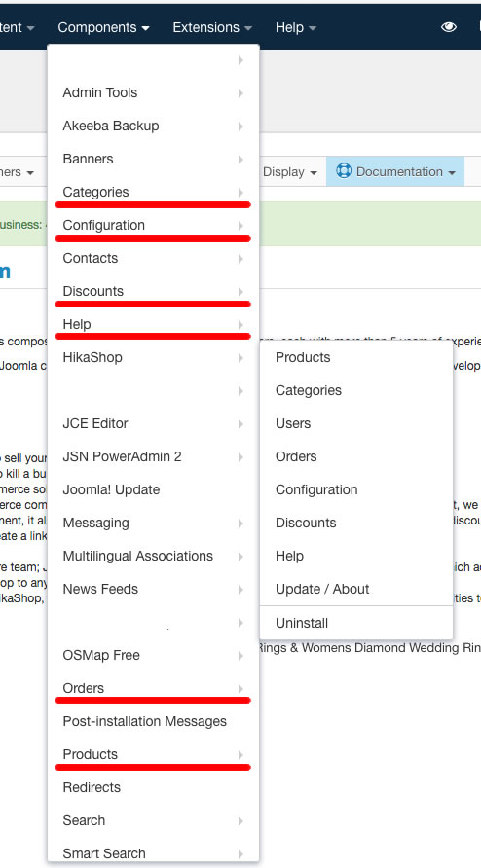
Task: Click Products in HikaShop submenu
Action: (356, 357)
